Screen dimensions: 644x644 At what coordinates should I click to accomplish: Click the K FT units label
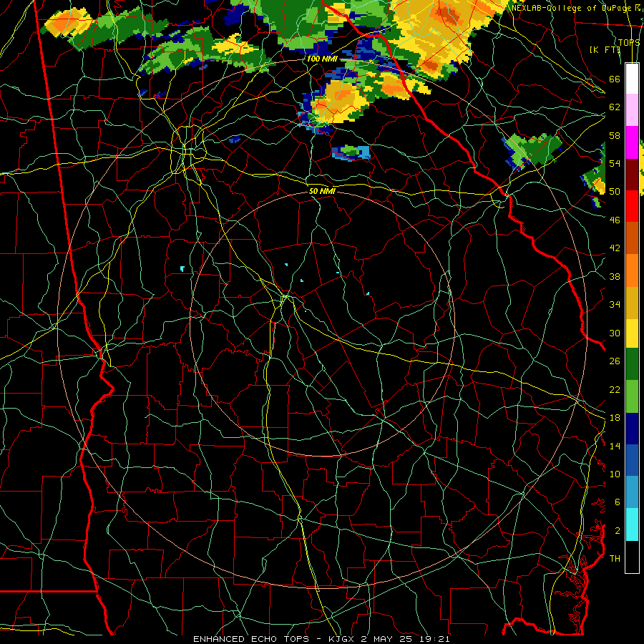click(x=604, y=49)
